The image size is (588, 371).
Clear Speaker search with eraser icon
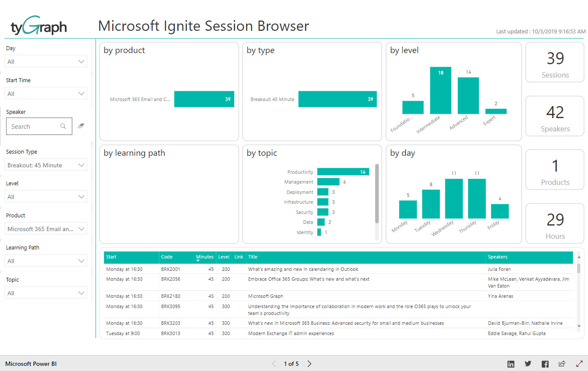tap(81, 126)
